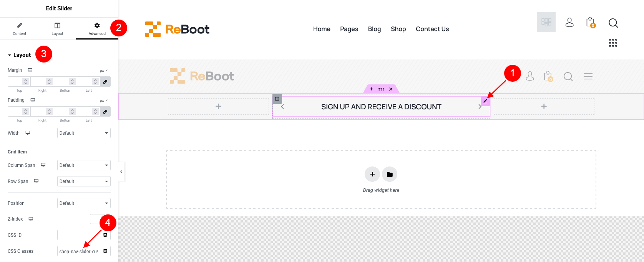Click Width responsive device icon
The image size is (644, 262).
tap(28, 133)
